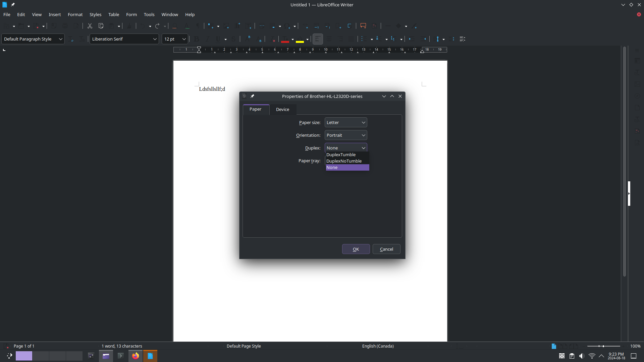Open Firefox from the taskbar
Image resolution: width=644 pixels, height=362 pixels.
[x=136, y=356]
